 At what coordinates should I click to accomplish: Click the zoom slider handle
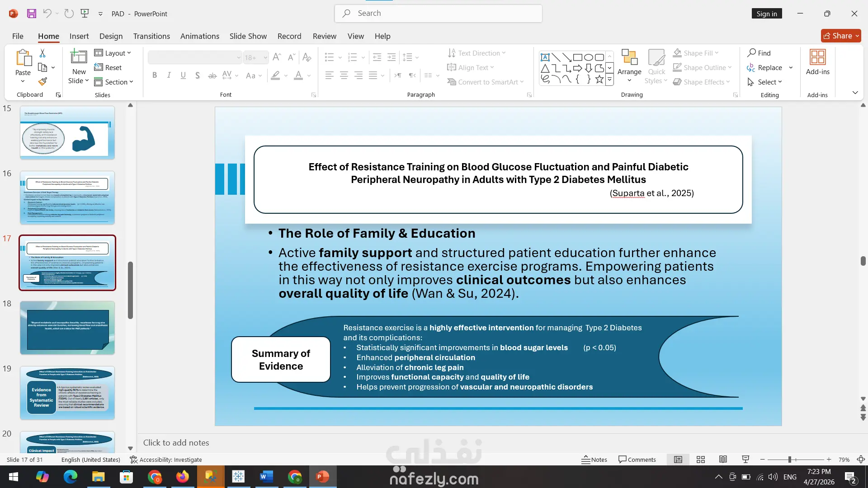790,460
